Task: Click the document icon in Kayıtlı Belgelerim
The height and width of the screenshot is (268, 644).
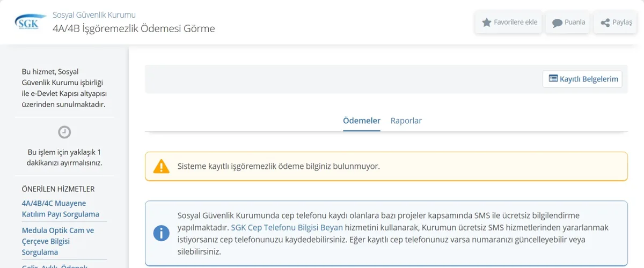Action: [x=553, y=79]
